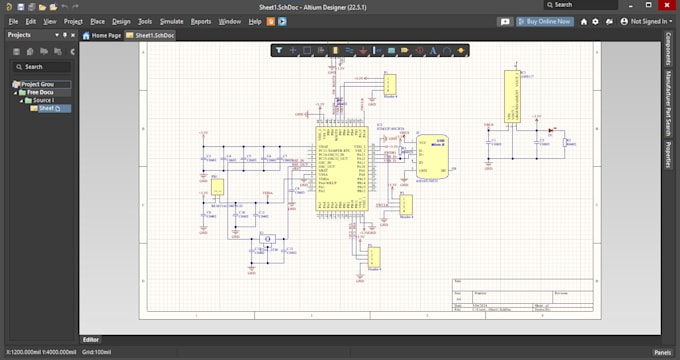This screenshot has height=360, width=680.
Task: Select the red Place Directive tool
Action: pyautogui.click(x=419, y=50)
